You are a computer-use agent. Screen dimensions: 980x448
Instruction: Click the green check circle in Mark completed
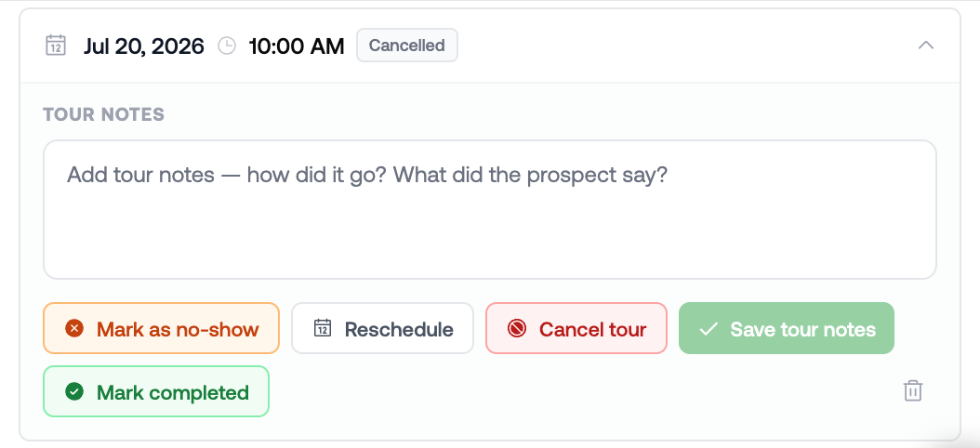(x=74, y=391)
